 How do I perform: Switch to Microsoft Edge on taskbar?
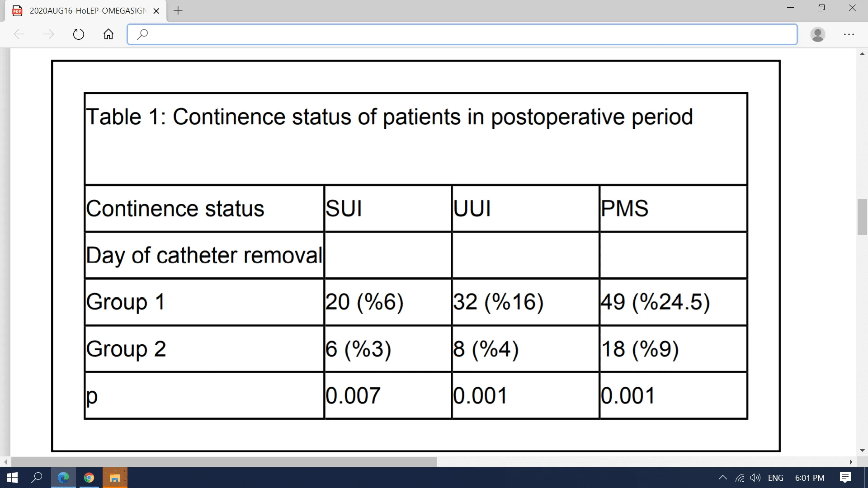[x=63, y=478]
